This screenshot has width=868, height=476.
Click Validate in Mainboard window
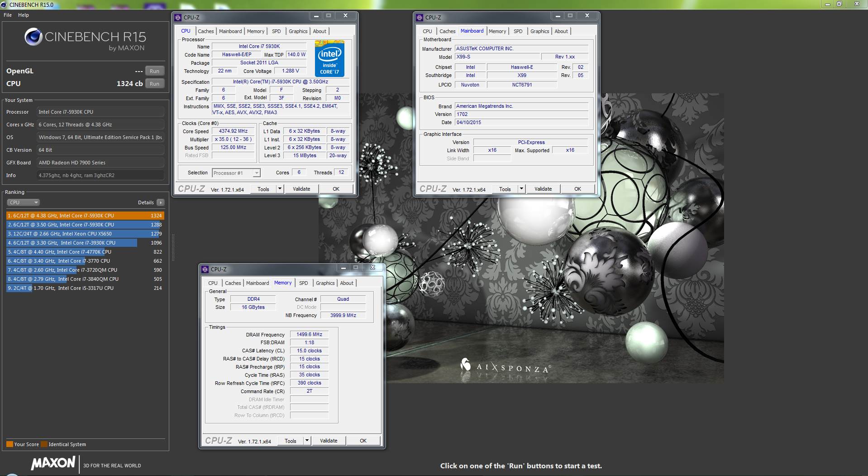point(543,189)
